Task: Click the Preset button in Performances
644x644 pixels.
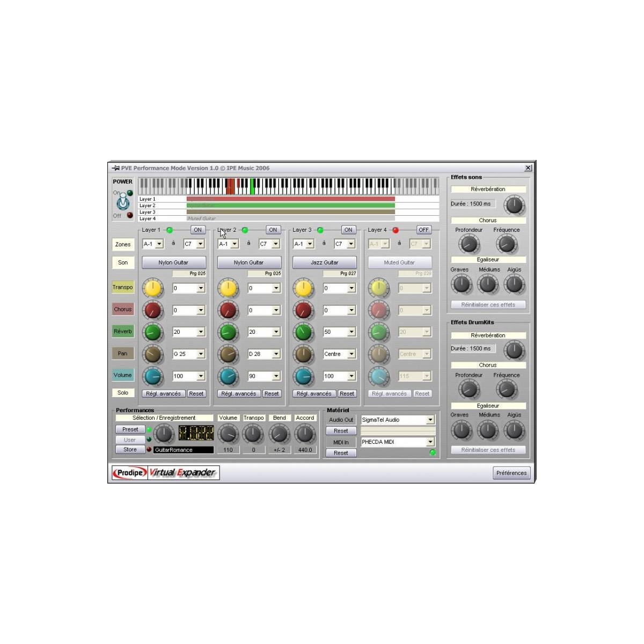Action: click(x=130, y=430)
